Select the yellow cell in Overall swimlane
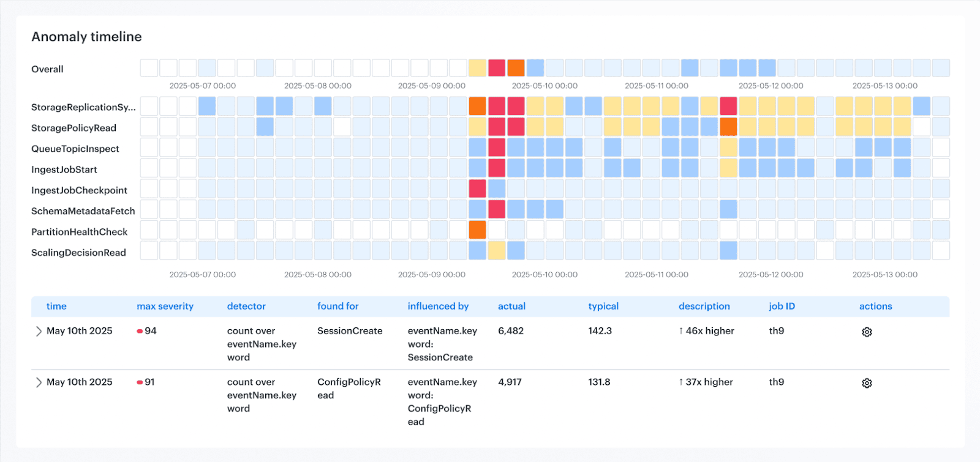 click(x=477, y=68)
